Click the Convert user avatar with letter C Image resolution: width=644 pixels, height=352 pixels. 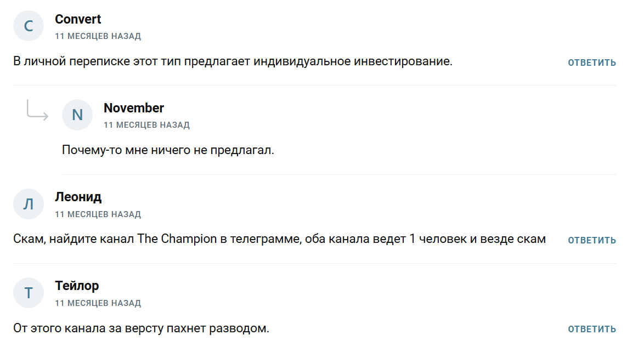(x=29, y=26)
